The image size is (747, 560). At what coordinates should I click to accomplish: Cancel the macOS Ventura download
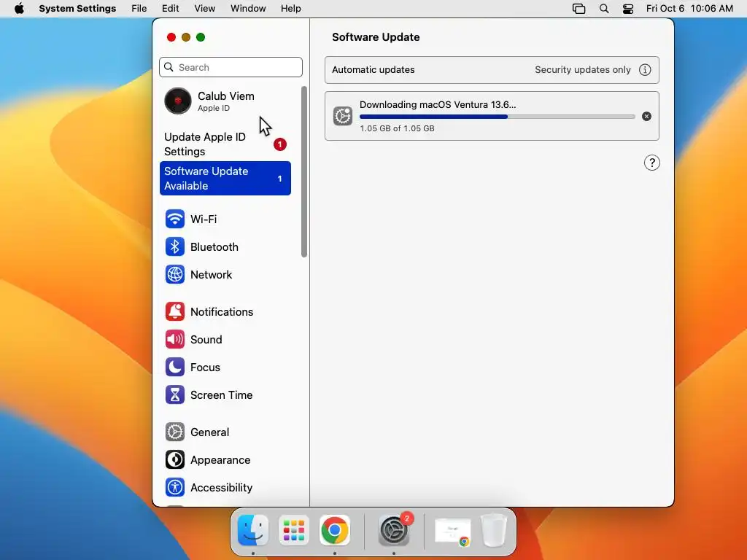tap(646, 116)
